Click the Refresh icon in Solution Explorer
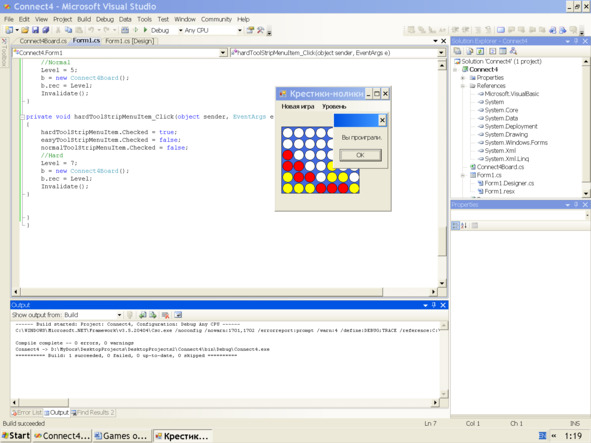 tap(480, 51)
